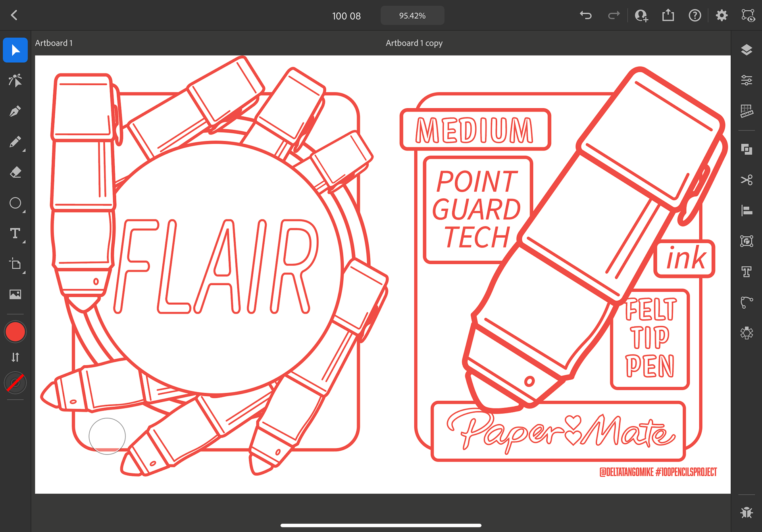Open the Help question-mark icon
Viewport: 762px width, 532px height.
[x=695, y=15]
